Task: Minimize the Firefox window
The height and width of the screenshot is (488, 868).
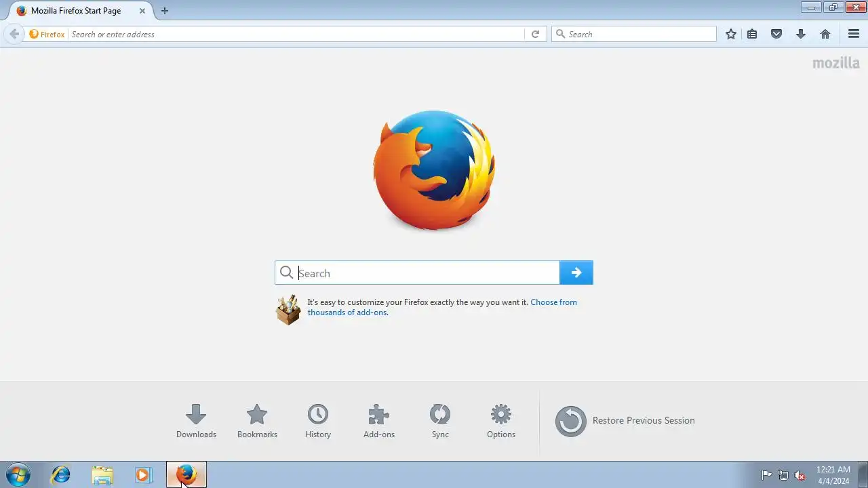Action: tap(811, 7)
